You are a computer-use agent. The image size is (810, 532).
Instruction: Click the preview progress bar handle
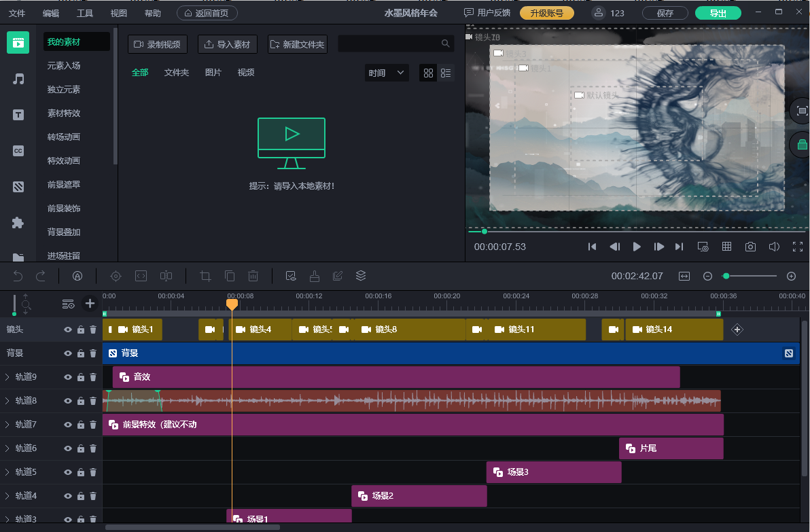(x=485, y=232)
